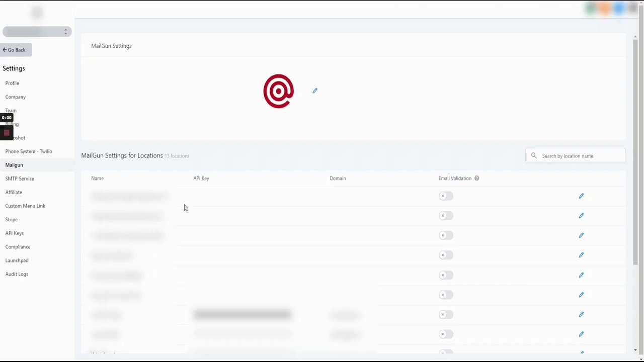Click the Email Validation column header text
Image resolution: width=644 pixels, height=362 pixels.
tap(455, 178)
